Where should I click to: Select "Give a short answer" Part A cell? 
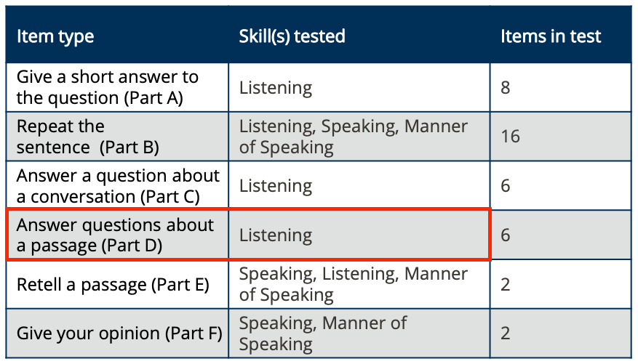click(108, 87)
